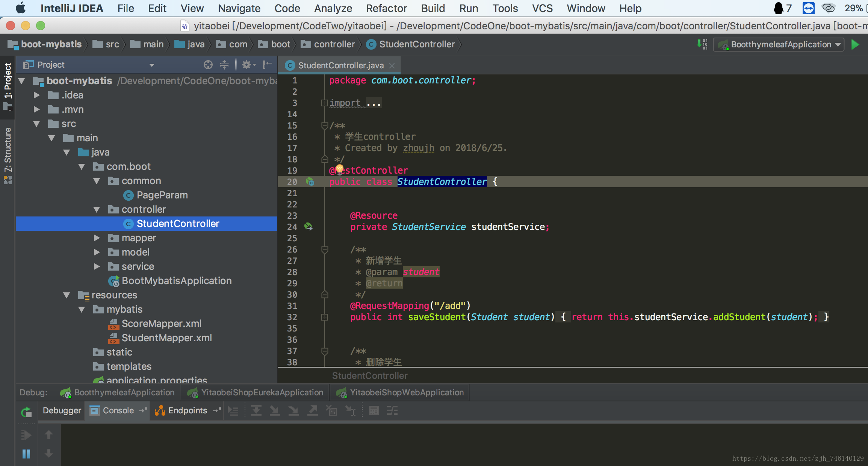Click the collapse all icon in Project panel

(224, 65)
